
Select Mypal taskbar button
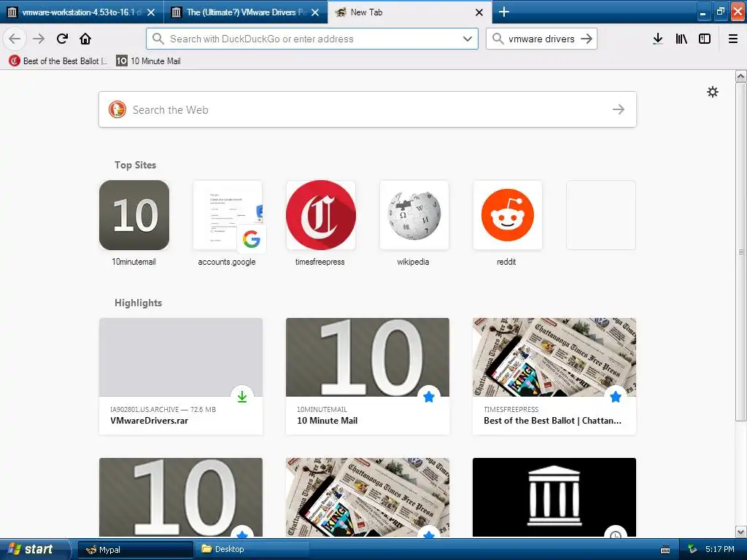click(x=135, y=550)
